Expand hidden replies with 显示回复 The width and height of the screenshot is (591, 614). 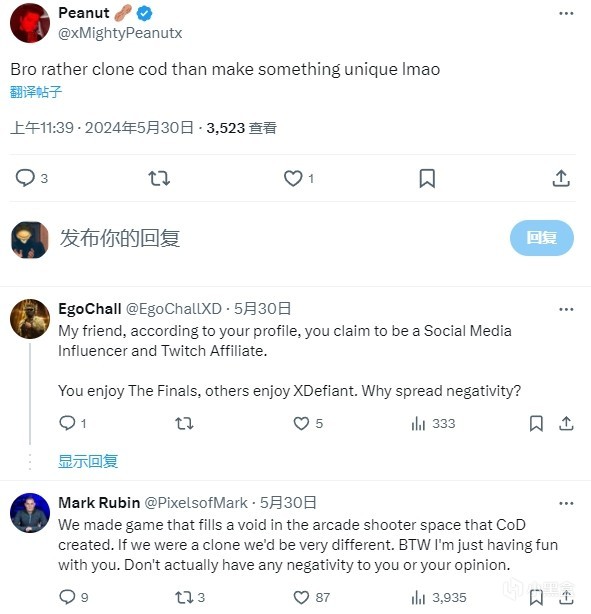tap(88, 461)
